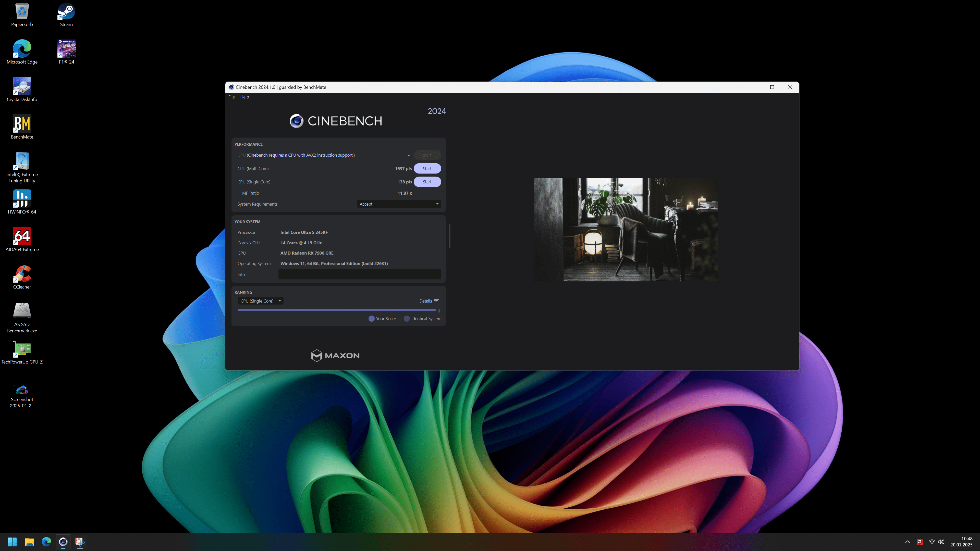Viewport: 980px width, 551px height.
Task: Click the Your Score legend dot
Action: pos(371,319)
